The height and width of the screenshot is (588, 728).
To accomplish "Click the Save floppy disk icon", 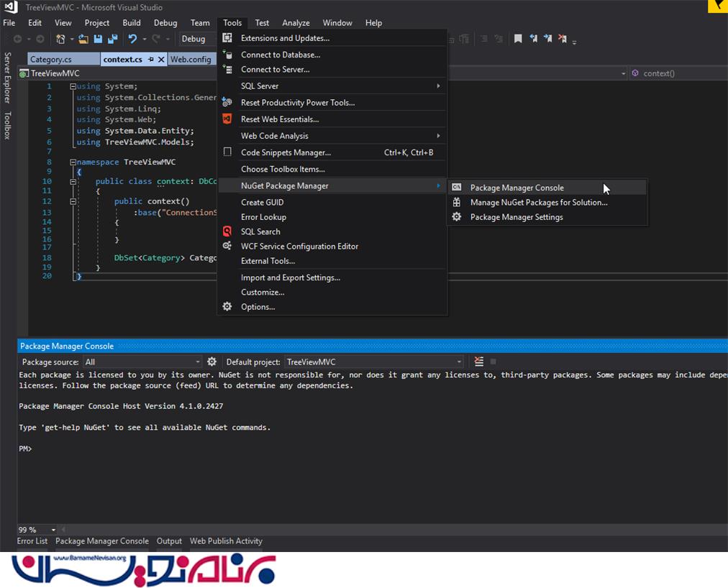I will 98,39.
